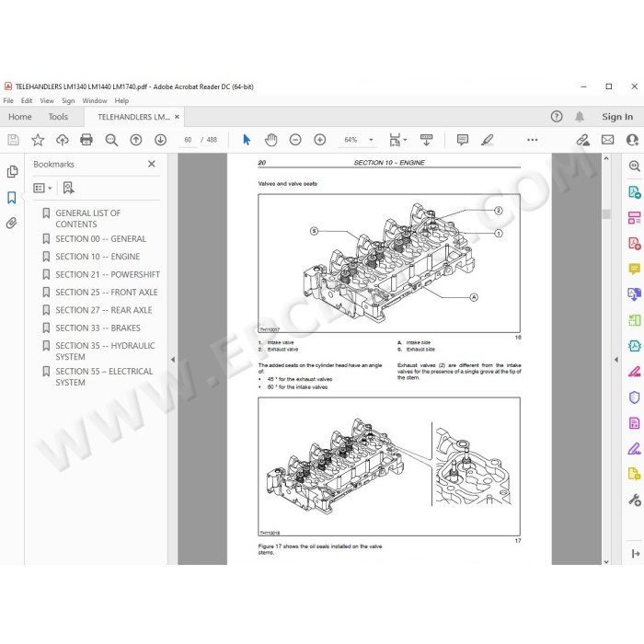644x644 pixels.
Task: Zoom in with the plus button
Action: pos(320,140)
